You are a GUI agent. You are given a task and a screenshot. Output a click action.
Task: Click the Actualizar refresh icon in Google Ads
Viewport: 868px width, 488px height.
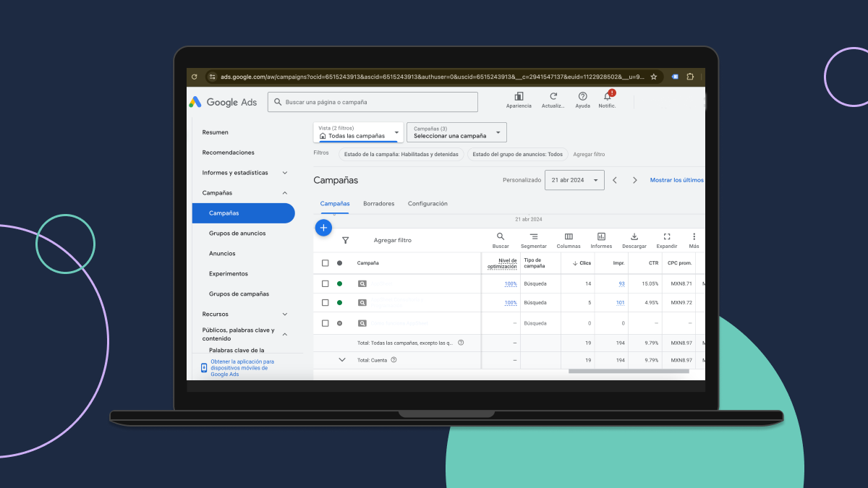[x=553, y=96]
